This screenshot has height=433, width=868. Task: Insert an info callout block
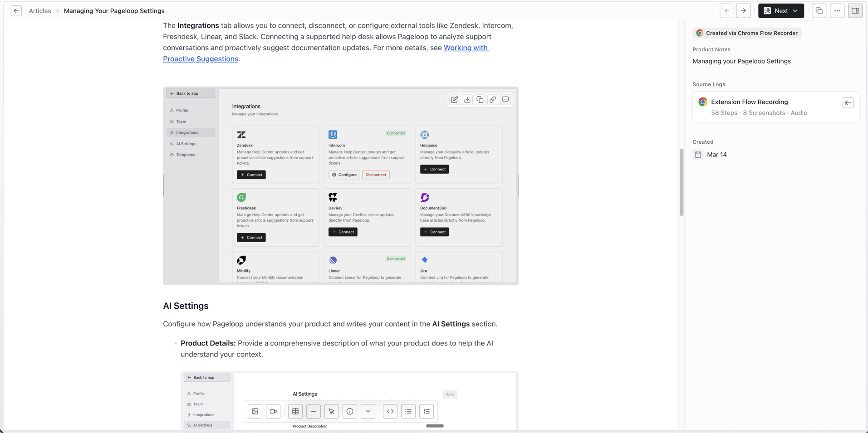coord(350,411)
